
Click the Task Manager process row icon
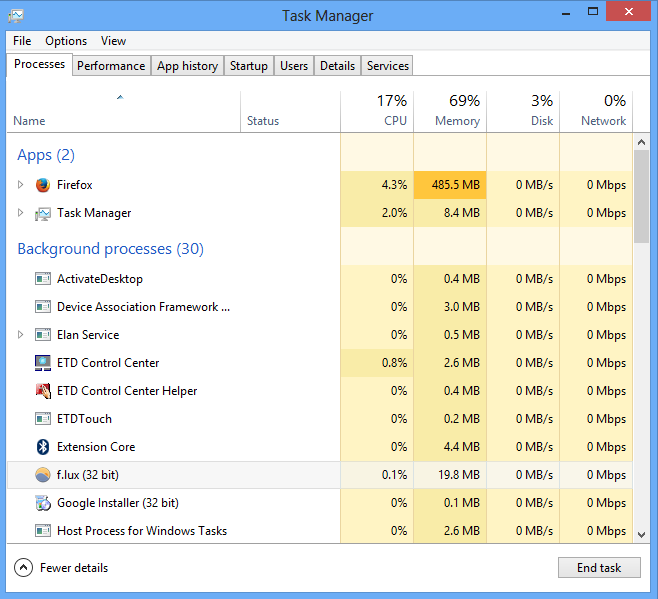pos(43,213)
